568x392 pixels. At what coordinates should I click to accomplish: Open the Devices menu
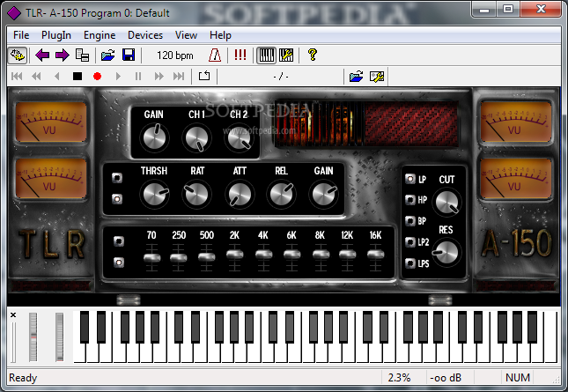[x=145, y=35]
